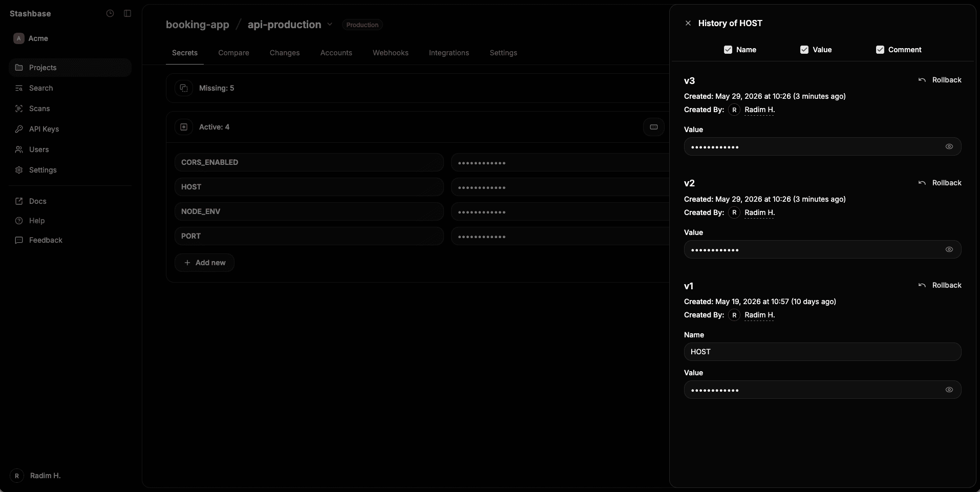The height and width of the screenshot is (492, 980).
Task: Click the masked value of NODE_ENV
Action: (x=560, y=211)
